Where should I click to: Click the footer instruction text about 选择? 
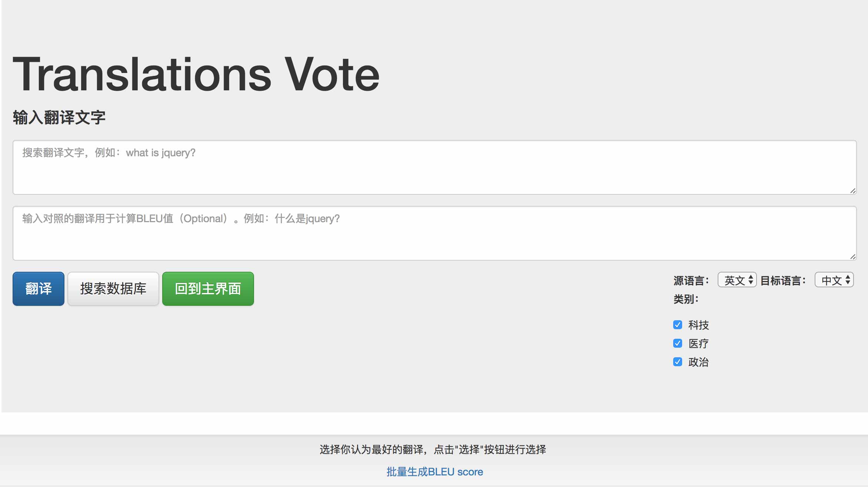(433, 449)
